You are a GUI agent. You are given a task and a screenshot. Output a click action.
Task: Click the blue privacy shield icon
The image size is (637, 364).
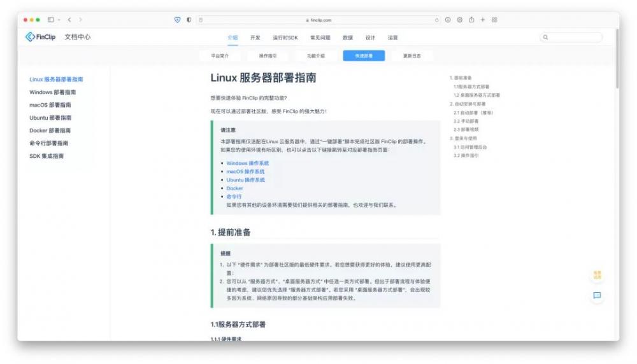(178, 20)
